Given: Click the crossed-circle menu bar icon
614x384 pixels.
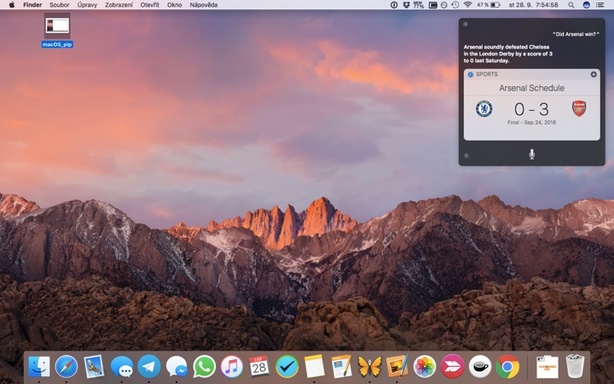Looking at the screenshot, I should point(444,5).
